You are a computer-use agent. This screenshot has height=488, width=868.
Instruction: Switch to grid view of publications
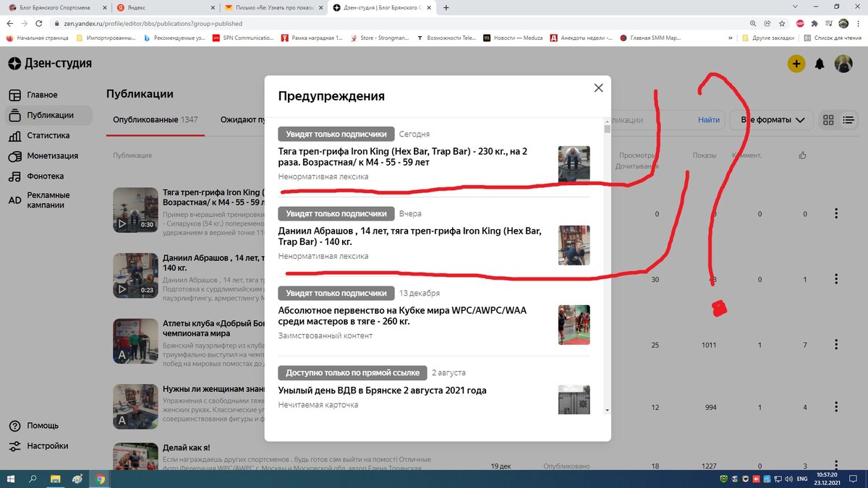click(829, 120)
